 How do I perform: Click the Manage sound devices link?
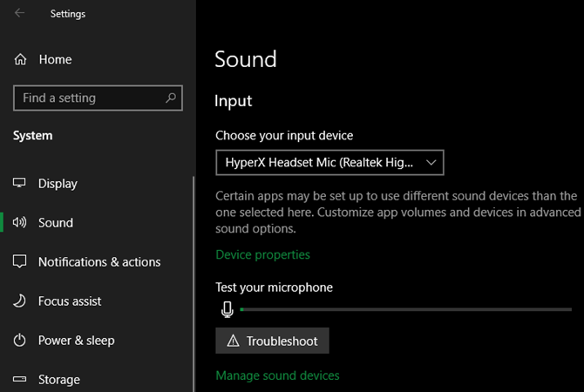pyautogui.click(x=277, y=375)
